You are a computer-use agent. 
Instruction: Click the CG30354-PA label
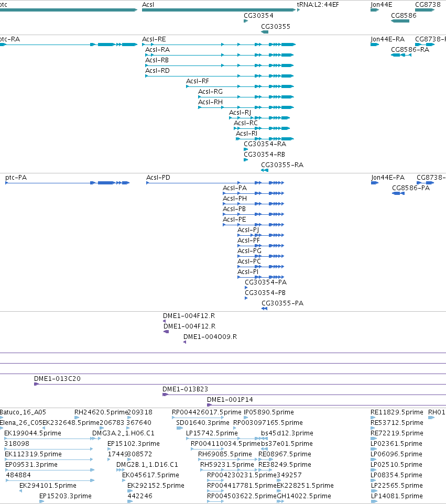coord(266,282)
